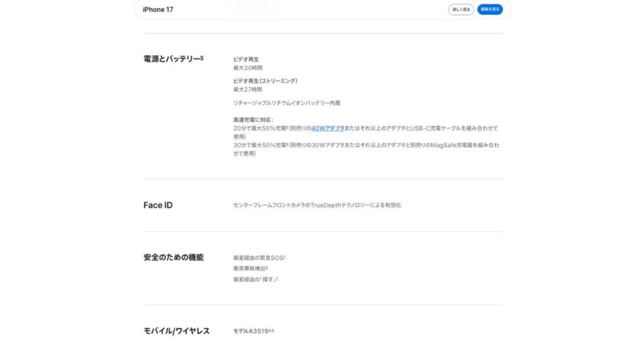Click the モバイル/ワイヤレス heading

[x=177, y=331]
